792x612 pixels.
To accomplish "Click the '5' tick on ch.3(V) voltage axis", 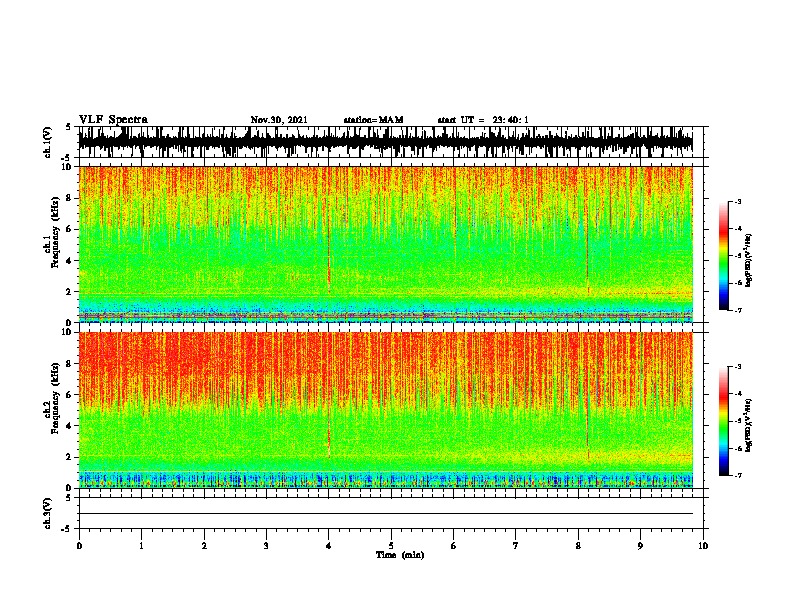I will point(69,498).
